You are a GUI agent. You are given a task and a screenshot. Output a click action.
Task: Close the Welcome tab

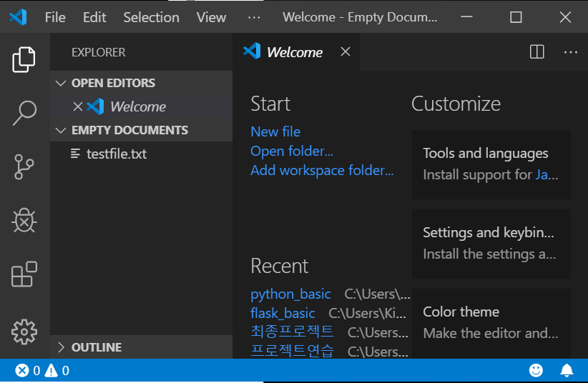346,51
